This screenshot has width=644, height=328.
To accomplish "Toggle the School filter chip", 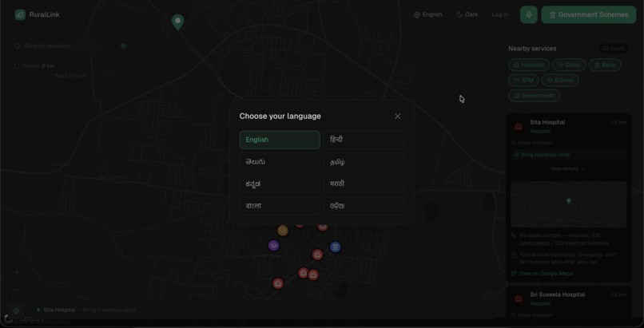I will 560,80.
